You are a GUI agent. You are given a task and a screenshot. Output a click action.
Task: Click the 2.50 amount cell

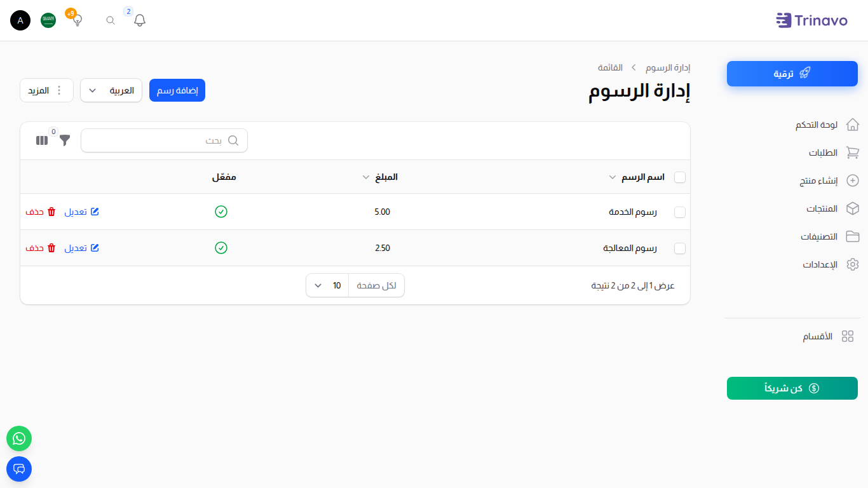pyautogui.click(x=383, y=248)
